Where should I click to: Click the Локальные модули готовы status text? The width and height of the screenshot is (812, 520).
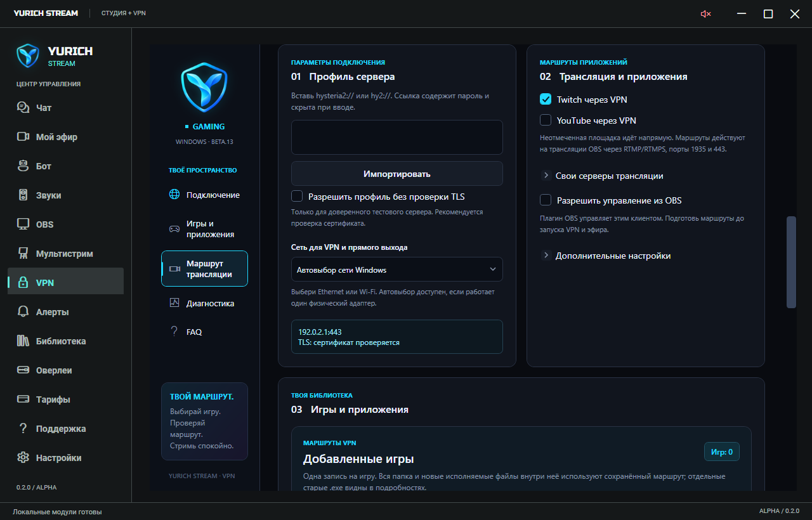click(x=57, y=512)
